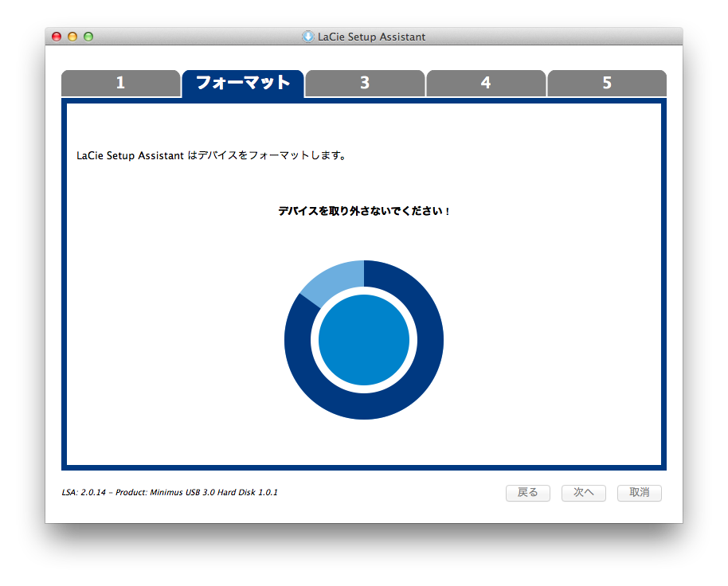Click the LaCie Setup Assistant window title
The image size is (728, 586).
371,37
